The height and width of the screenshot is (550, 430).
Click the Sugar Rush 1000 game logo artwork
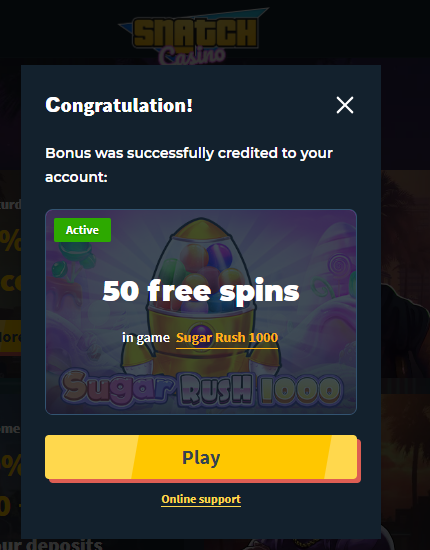pos(201,389)
